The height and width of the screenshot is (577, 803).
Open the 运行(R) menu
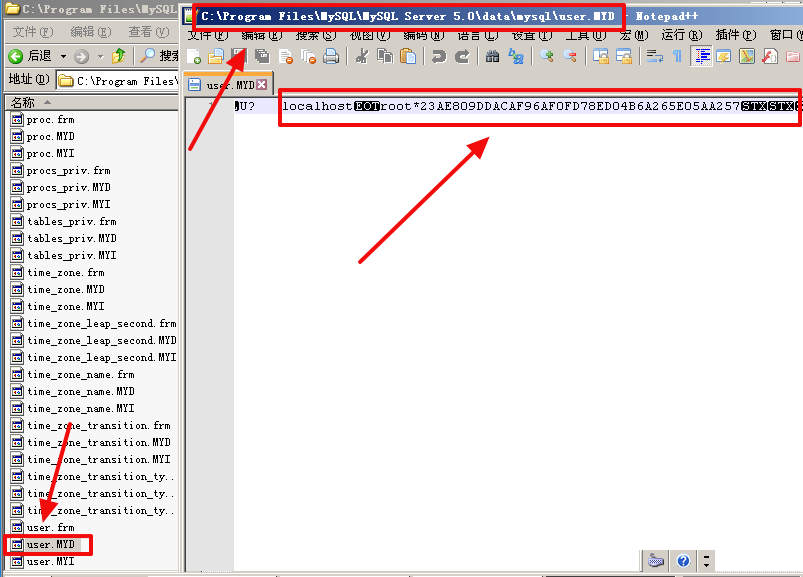tap(682, 35)
